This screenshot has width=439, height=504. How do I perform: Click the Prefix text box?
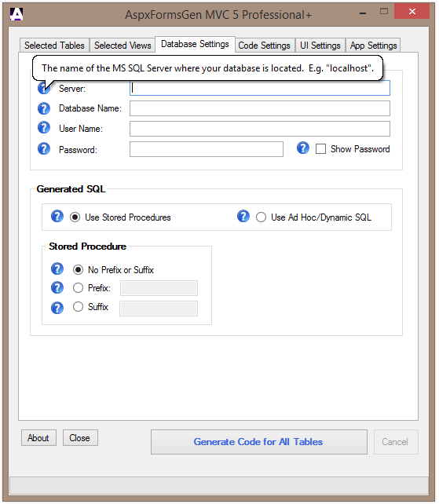159,288
